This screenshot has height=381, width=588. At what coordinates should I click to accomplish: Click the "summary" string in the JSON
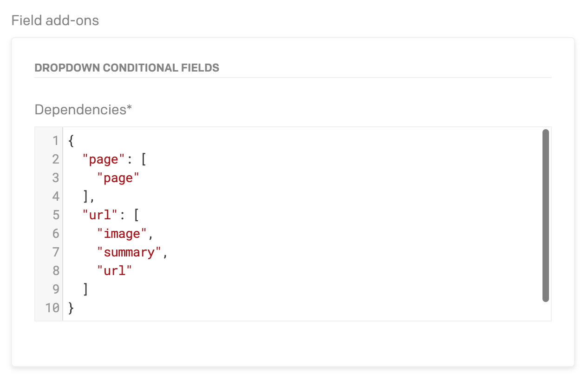[x=130, y=252]
